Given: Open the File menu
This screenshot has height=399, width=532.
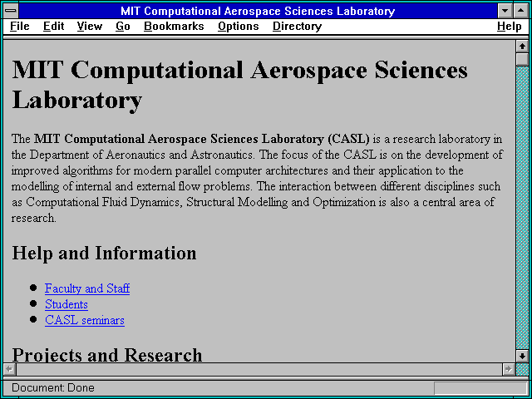Looking at the screenshot, I should pos(20,27).
